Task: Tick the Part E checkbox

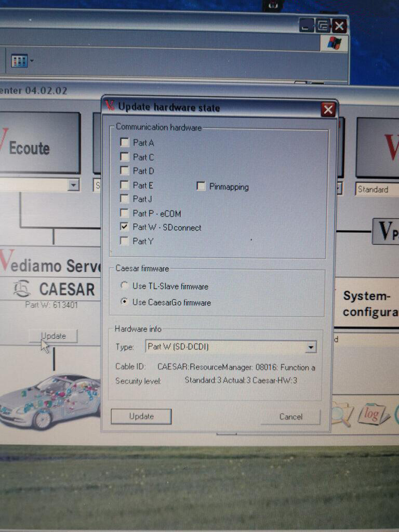Action: (x=125, y=184)
